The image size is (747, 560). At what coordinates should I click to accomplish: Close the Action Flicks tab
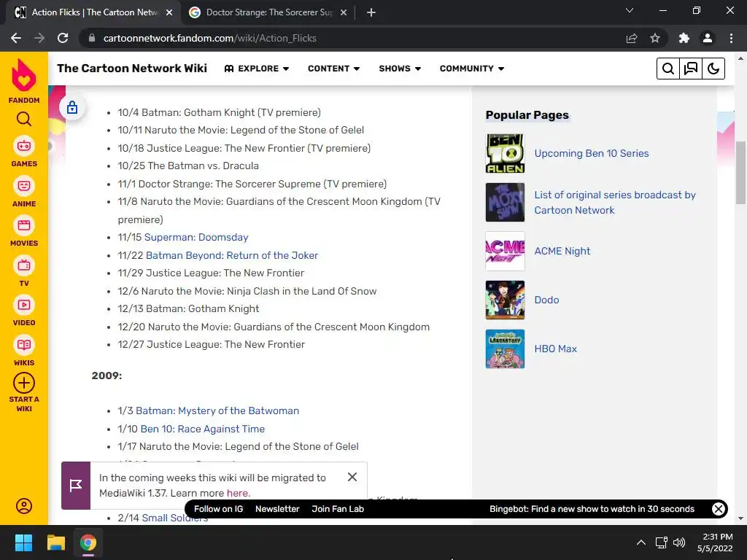(169, 12)
